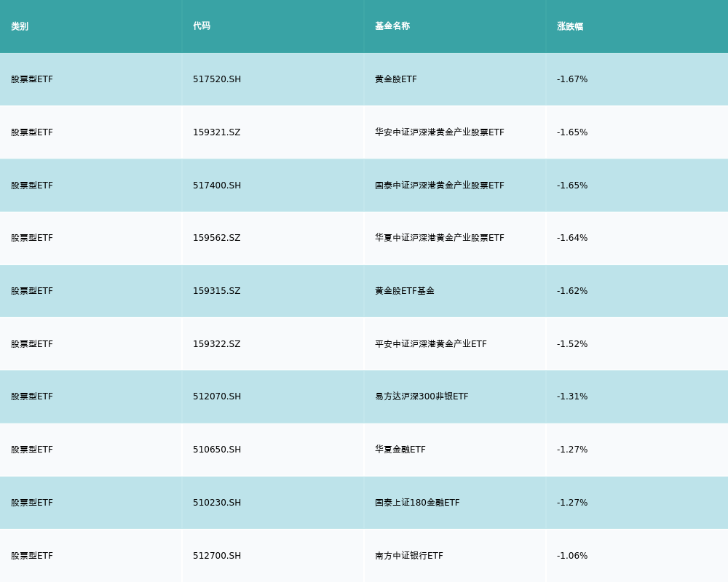Select code 512070.SH

[217, 396]
